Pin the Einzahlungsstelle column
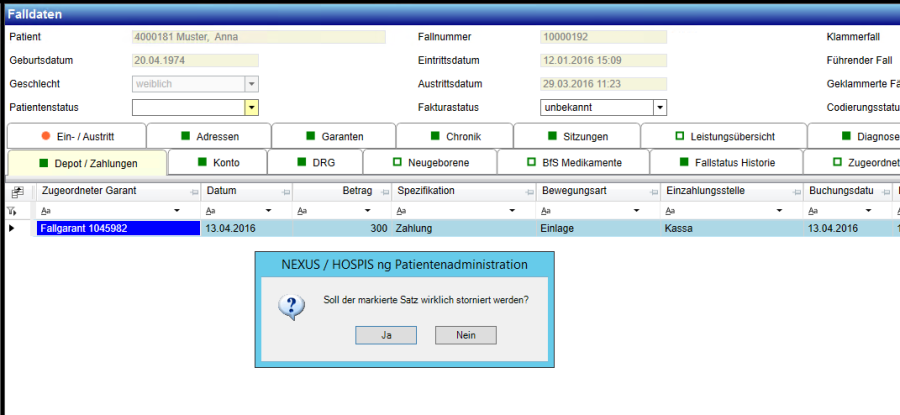Image resolution: width=900 pixels, height=415 pixels. (797, 192)
